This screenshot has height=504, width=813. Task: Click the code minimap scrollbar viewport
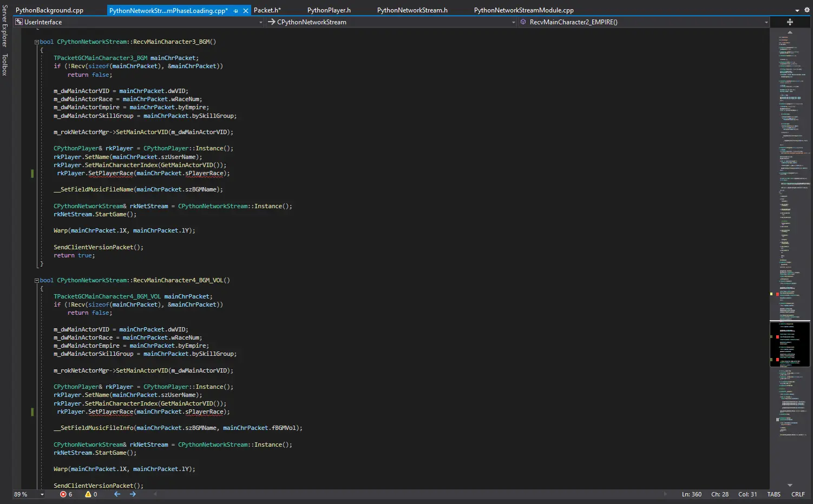pos(790,344)
